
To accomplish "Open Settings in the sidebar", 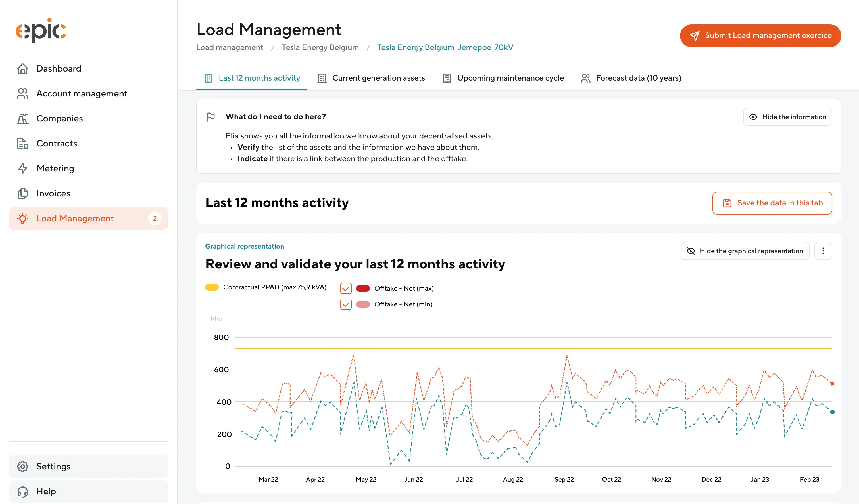I will [89, 467].
